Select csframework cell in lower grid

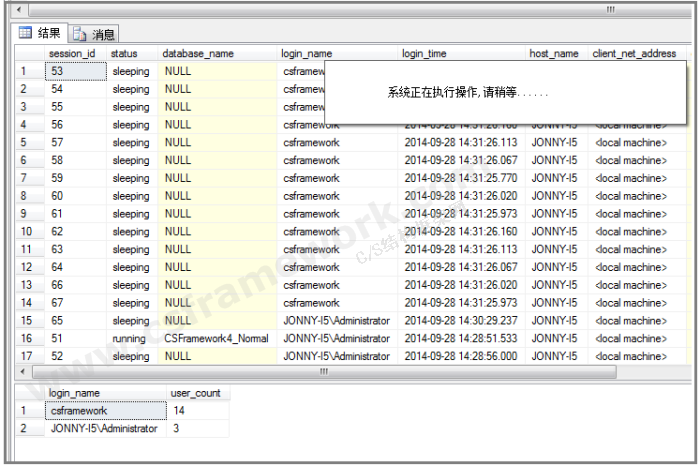(105, 411)
